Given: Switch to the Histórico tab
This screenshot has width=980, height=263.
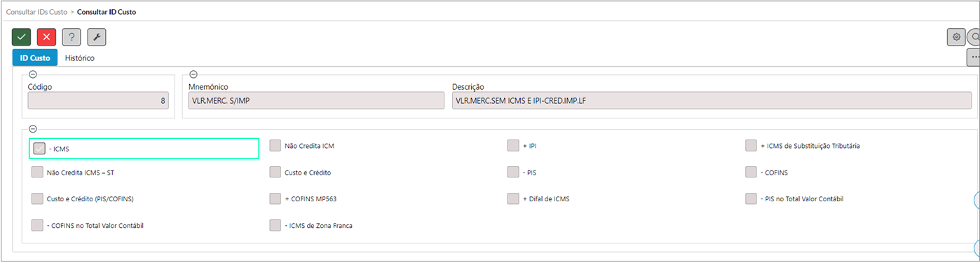Looking at the screenshot, I should (80, 58).
